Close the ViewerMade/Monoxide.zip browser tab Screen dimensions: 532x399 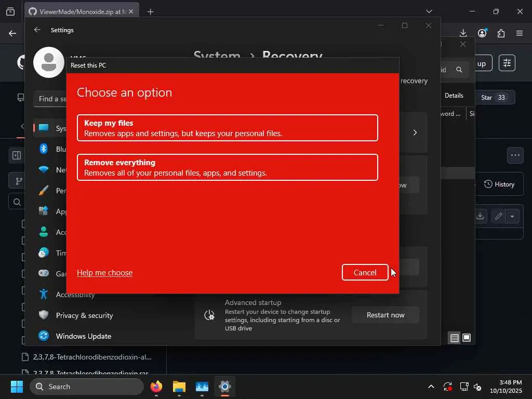[x=131, y=11]
